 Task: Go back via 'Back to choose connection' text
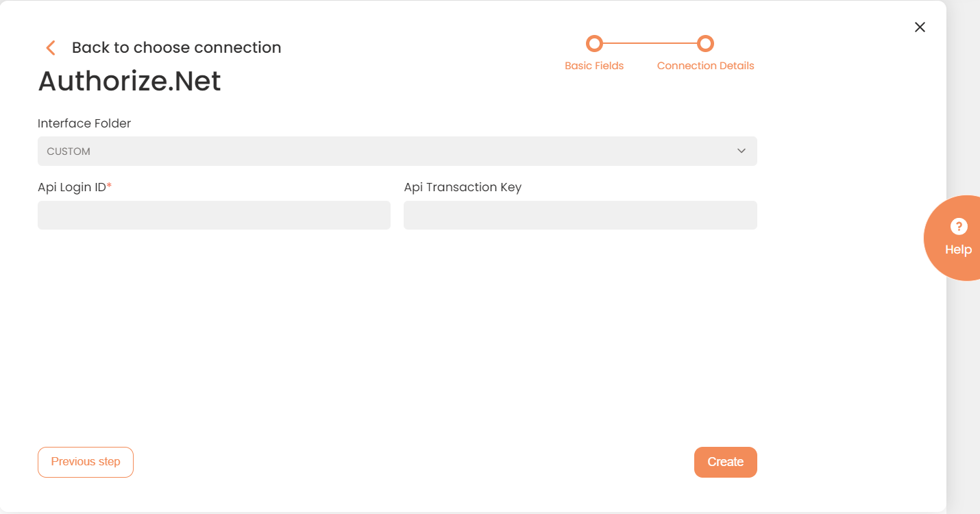[x=176, y=47]
